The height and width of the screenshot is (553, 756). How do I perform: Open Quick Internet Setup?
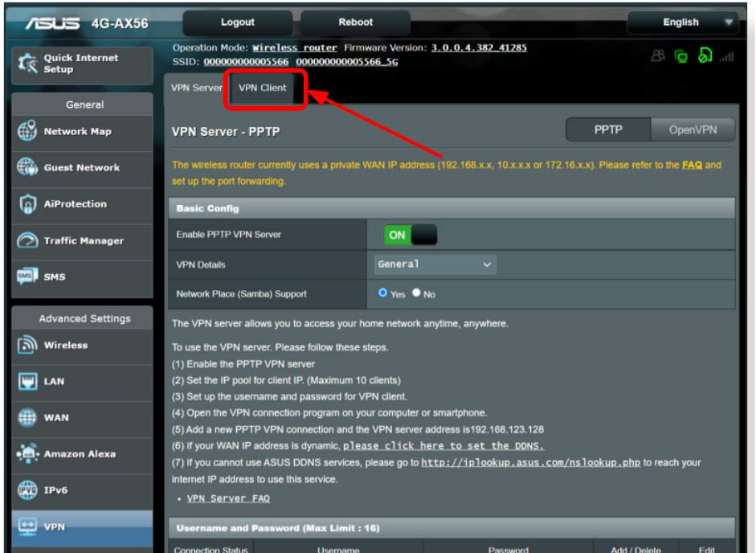click(82, 63)
